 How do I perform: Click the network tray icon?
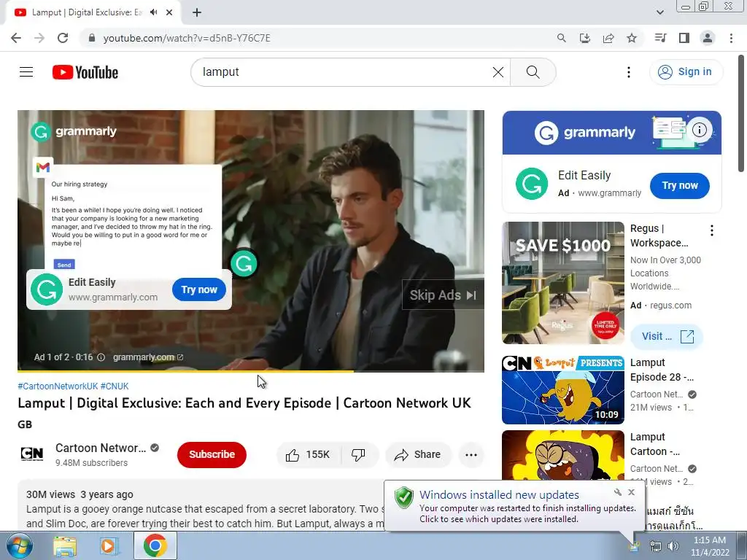point(656,546)
